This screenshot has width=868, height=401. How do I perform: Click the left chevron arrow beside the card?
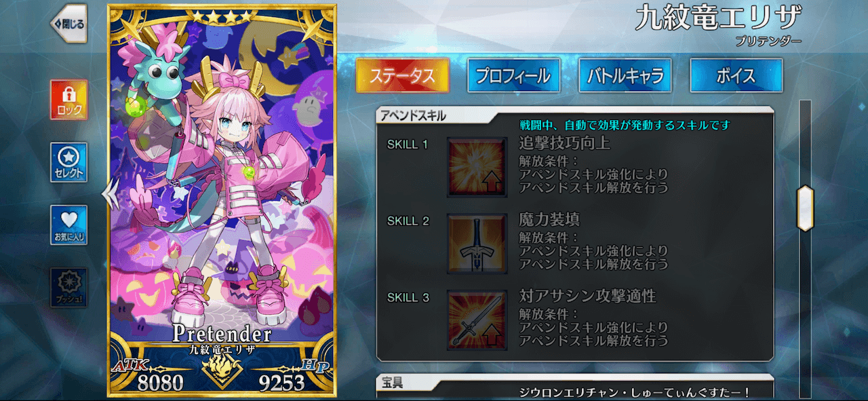coord(110,194)
